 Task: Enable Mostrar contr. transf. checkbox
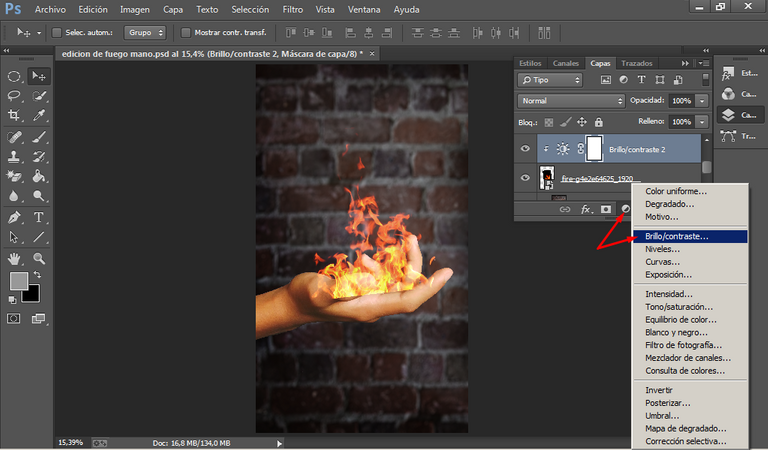point(186,32)
